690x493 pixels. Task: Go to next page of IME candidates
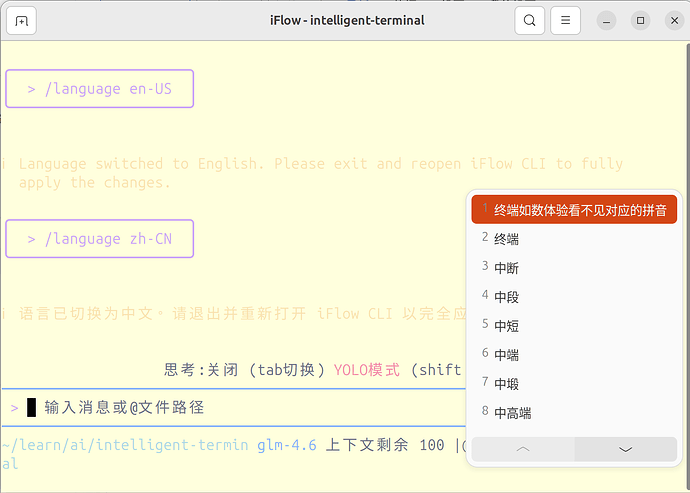click(626, 449)
